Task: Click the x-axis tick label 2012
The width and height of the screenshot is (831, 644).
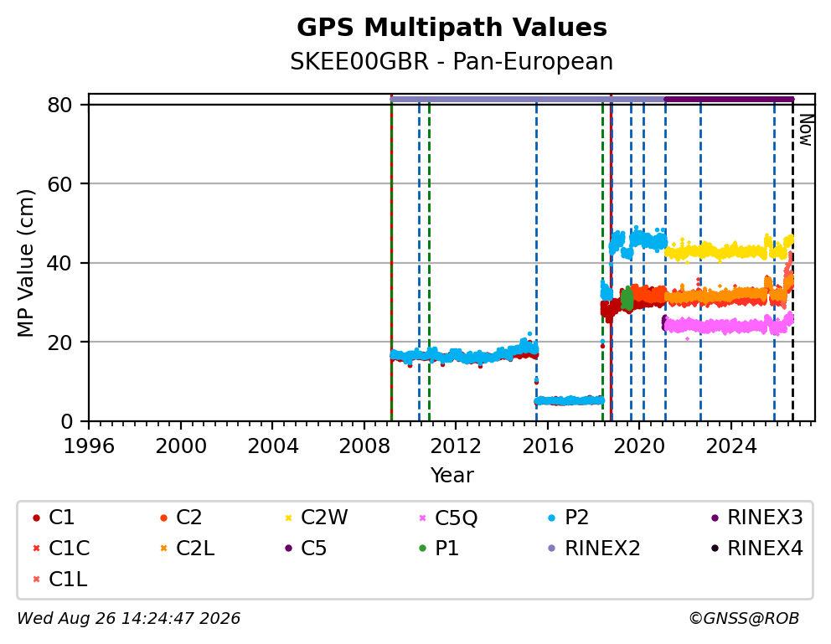Action: [456, 446]
